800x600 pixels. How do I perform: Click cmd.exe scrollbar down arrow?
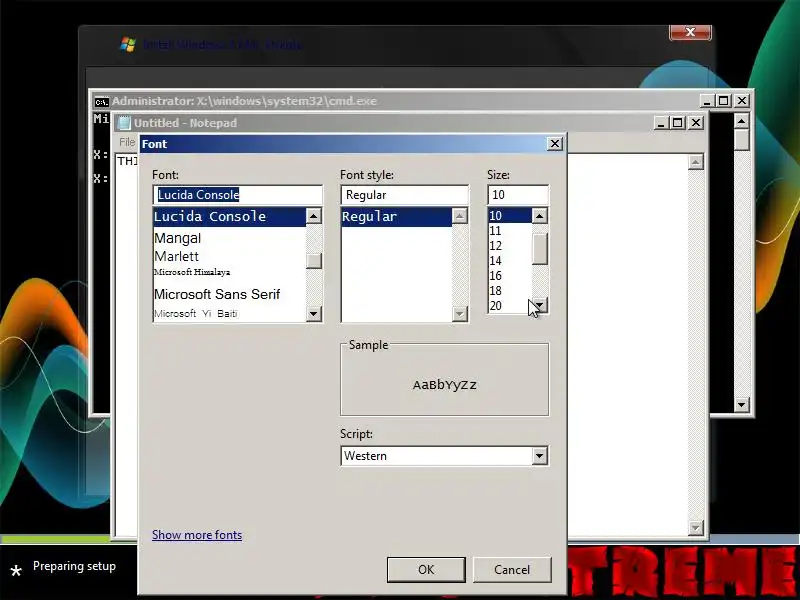coord(741,405)
